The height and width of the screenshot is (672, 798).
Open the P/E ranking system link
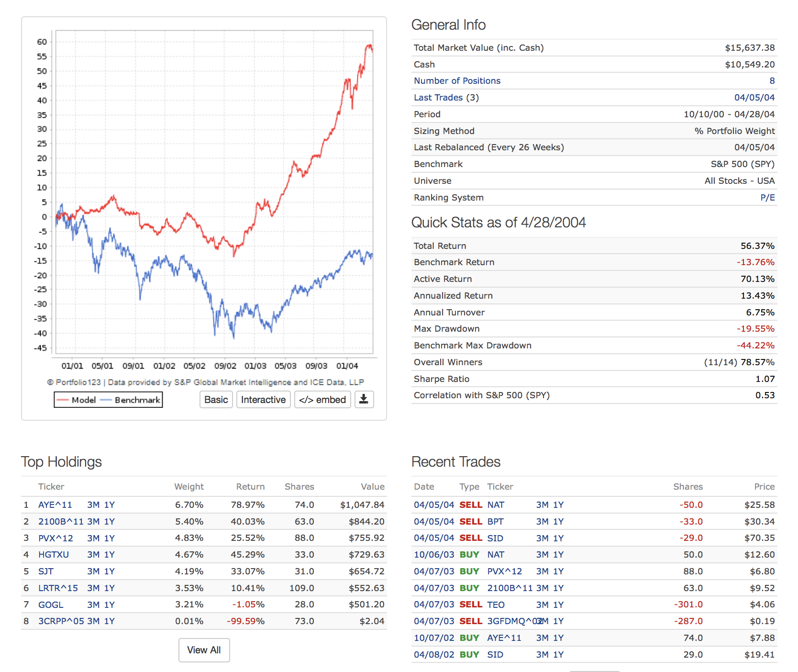[767, 198]
